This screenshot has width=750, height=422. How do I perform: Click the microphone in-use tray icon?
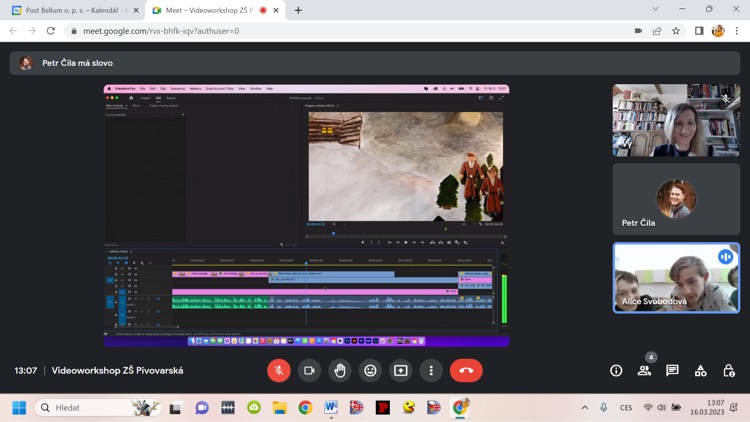[604, 408]
